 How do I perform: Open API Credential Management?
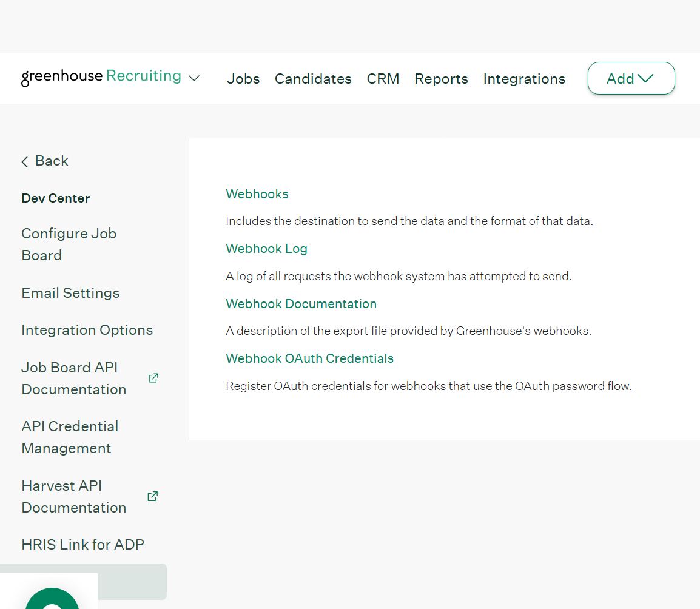(70, 437)
